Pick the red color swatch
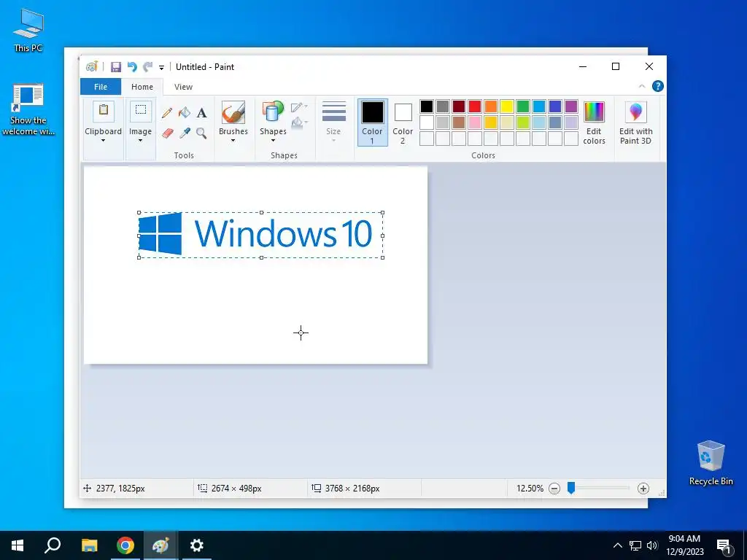The image size is (747, 560). (475, 106)
